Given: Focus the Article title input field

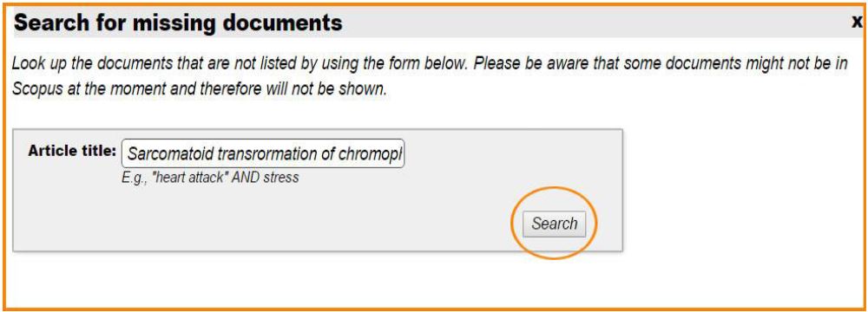Looking at the screenshot, I should (x=263, y=153).
